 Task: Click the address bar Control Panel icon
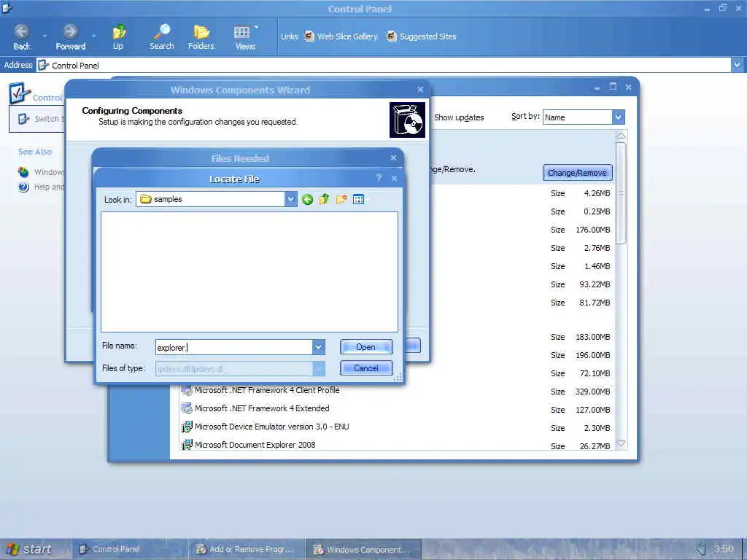(43, 65)
